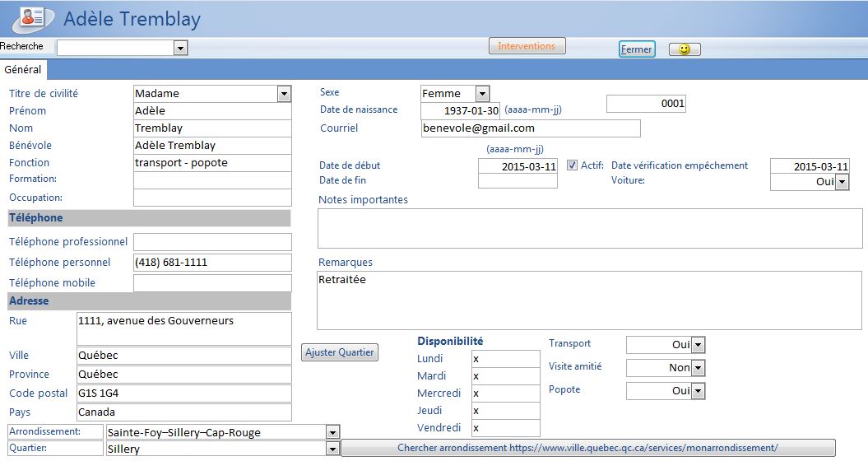Click the Date de naissance field 1937-01-30
Viewport: 868px width, 461px height.
click(x=461, y=110)
